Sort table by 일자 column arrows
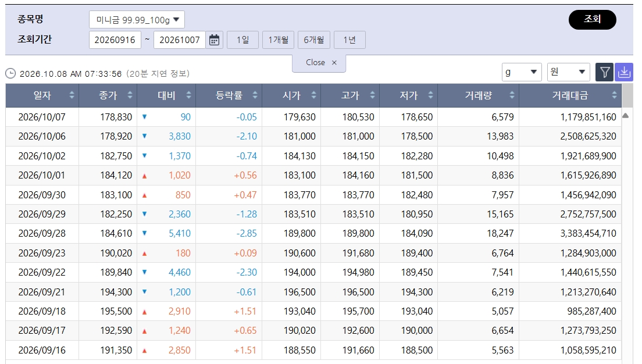Screen dimensions: 642x364 tap(72, 95)
